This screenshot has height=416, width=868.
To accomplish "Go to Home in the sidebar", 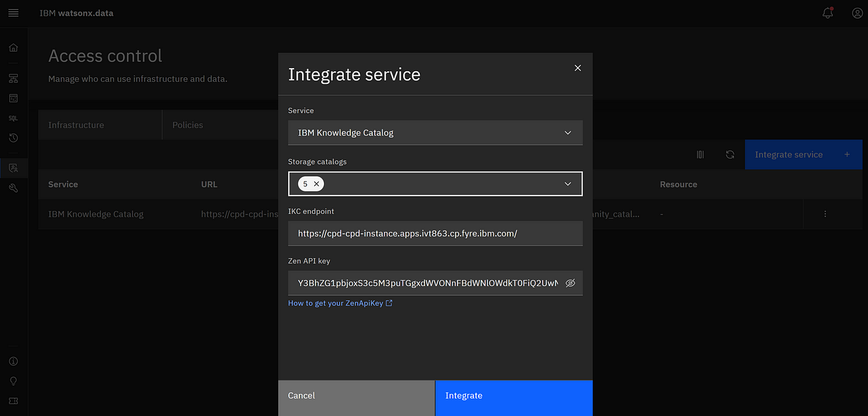I will click(x=13, y=48).
